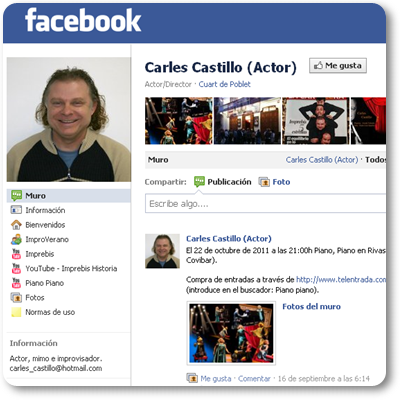
Task: Filter wall by Carles Castillo (Actor)
Action: (x=322, y=160)
